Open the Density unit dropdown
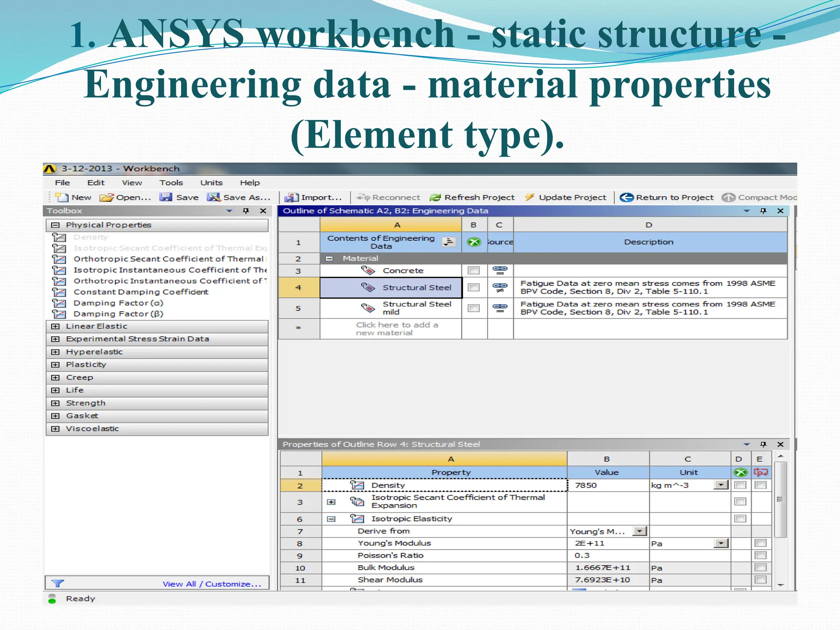The width and height of the screenshot is (840, 630). point(721,485)
